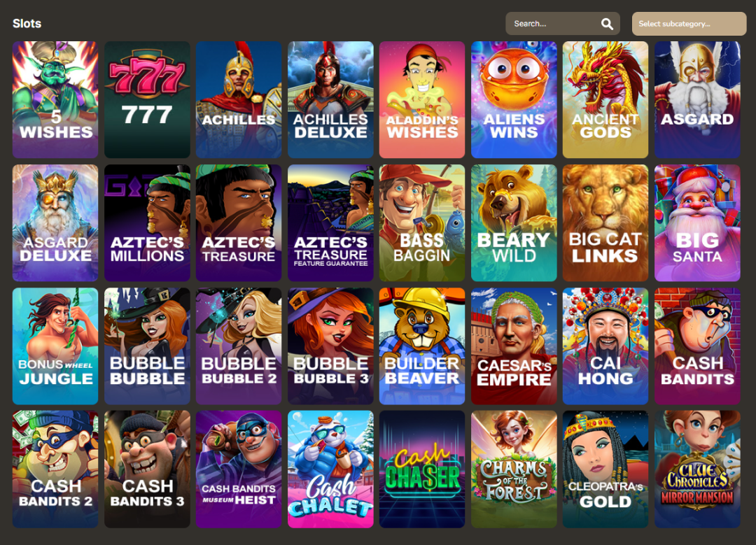The image size is (756, 545).
Task: Launch the 777 slot game
Action: (x=147, y=100)
